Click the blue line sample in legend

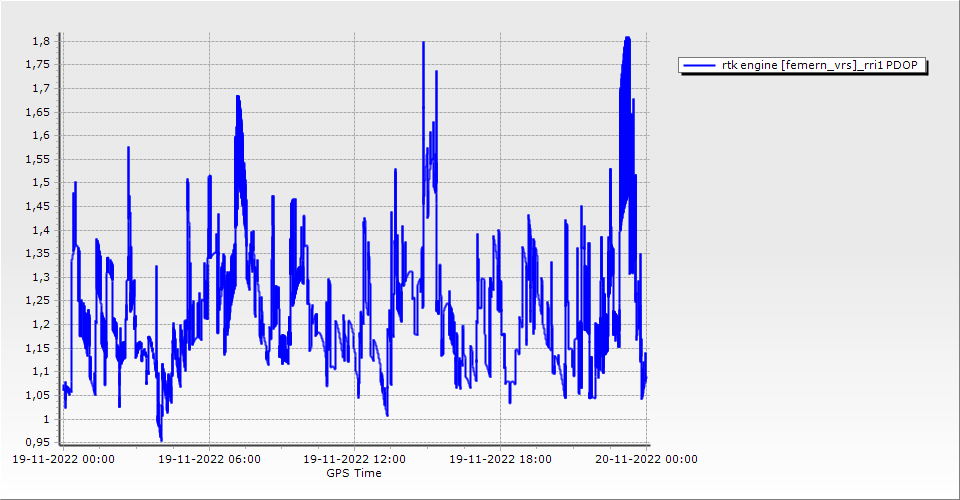coord(699,65)
